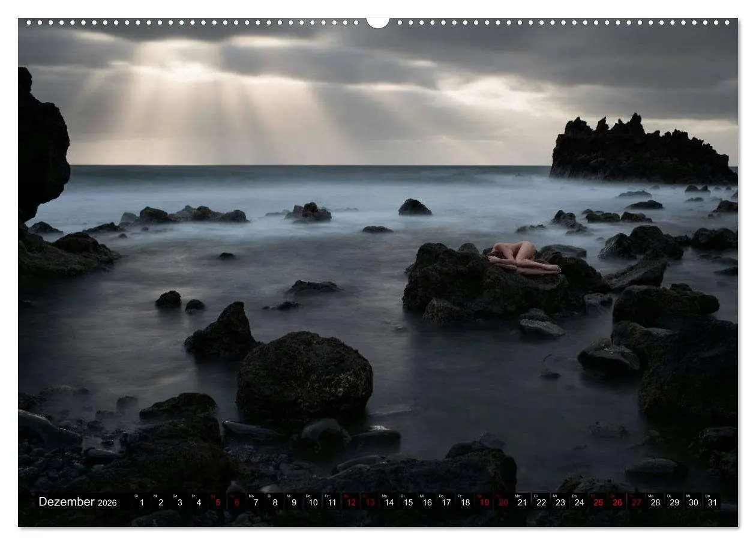Select day 4 in the calendar strip
Viewport: 756px width, 545px height.
tap(199, 502)
